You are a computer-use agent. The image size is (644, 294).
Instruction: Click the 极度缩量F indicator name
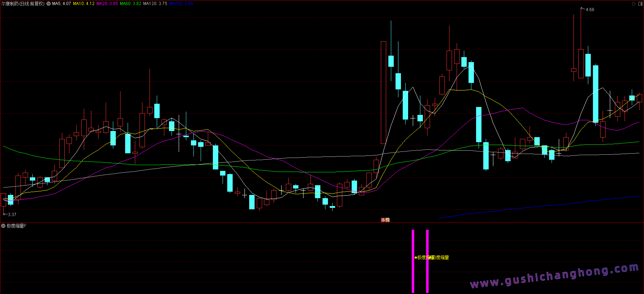point(17,226)
